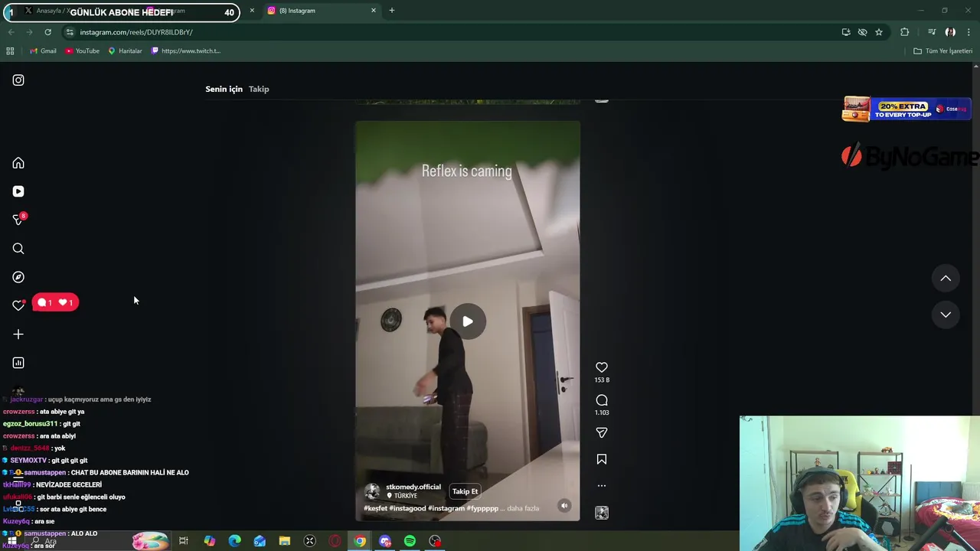980x551 pixels.
Task: Click the #keşfet hashtag
Action: [x=375, y=508]
